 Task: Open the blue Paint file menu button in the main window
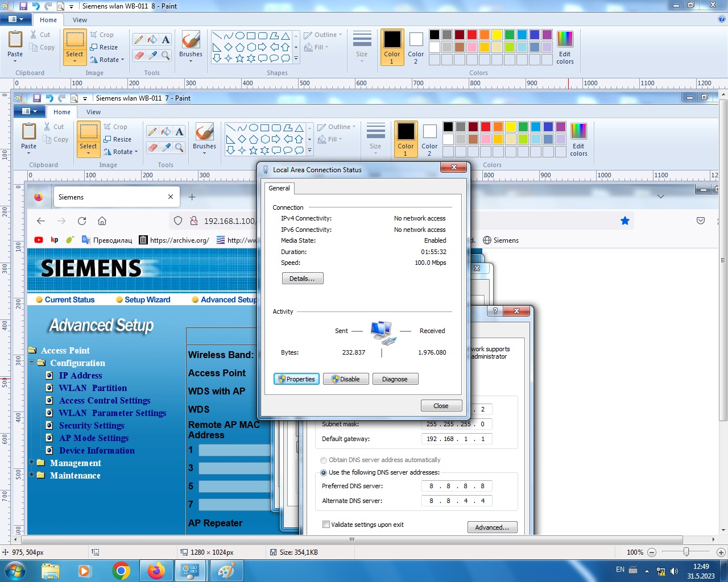pyautogui.click(x=16, y=19)
